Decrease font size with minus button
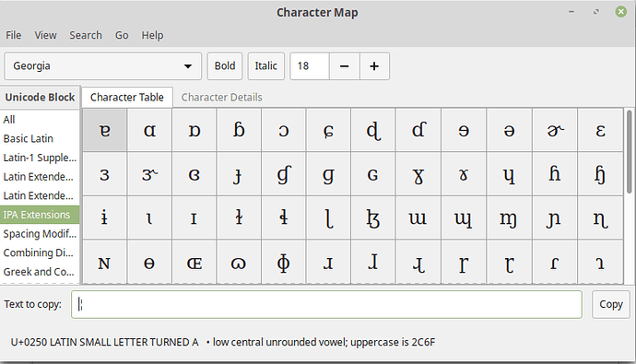636x364 pixels. pos(345,65)
